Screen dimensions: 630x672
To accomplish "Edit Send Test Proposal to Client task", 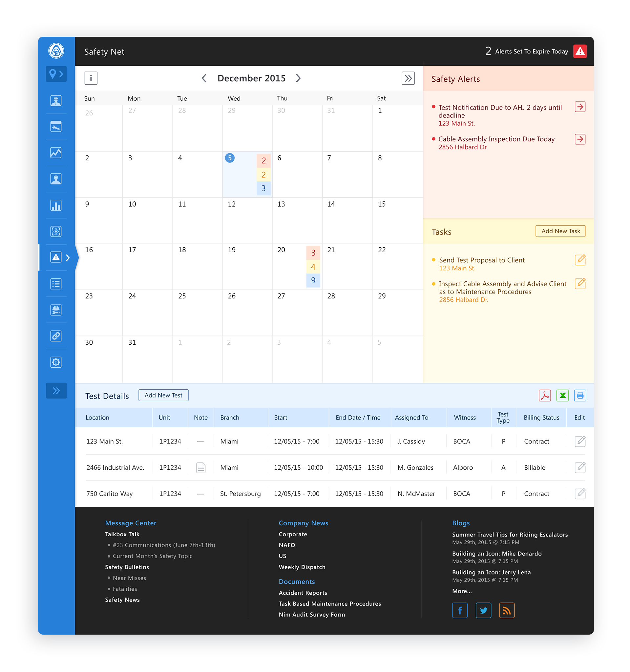I will [x=580, y=260].
